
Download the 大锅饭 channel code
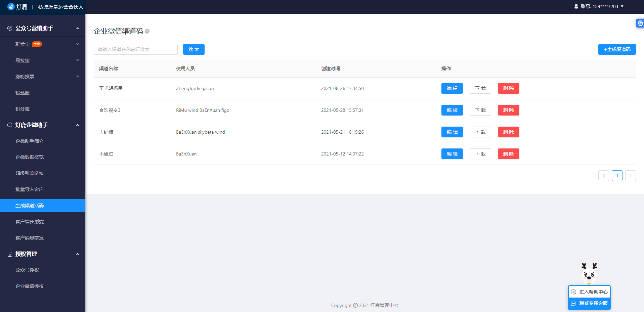click(x=480, y=132)
